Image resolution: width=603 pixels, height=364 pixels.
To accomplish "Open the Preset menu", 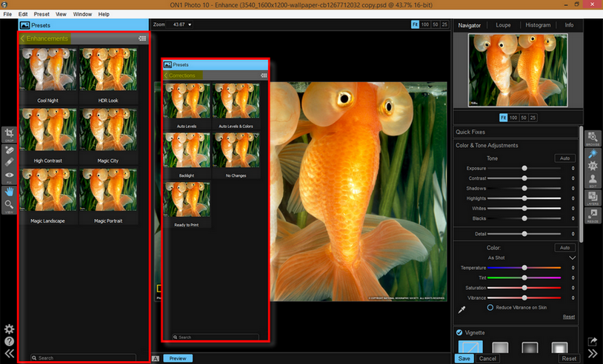I will pyautogui.click(x=41, y=14).
